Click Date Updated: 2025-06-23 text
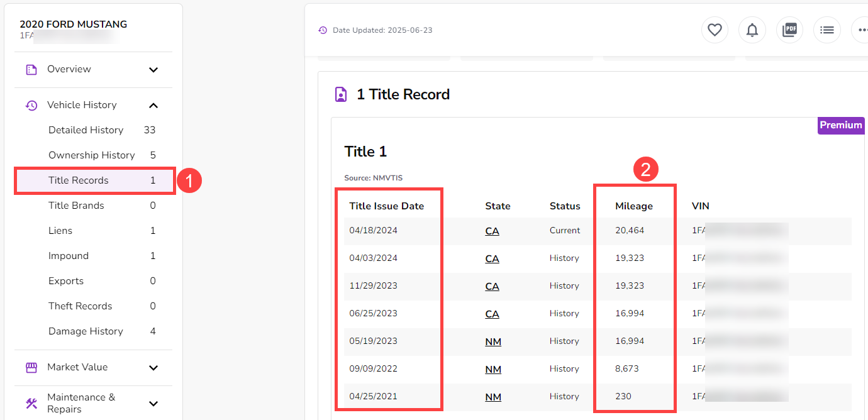The width and height of the screenshot is (868, 420). tap(382, 30)
